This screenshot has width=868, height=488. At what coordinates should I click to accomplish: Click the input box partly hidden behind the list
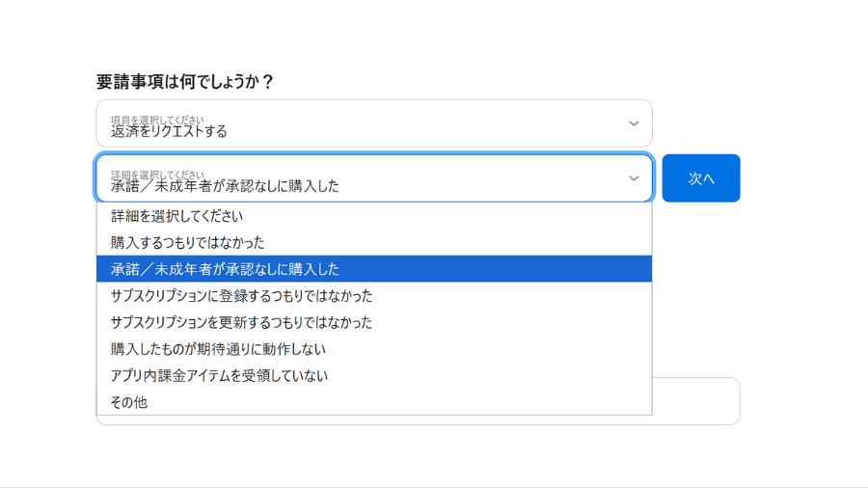coord(695,400)
